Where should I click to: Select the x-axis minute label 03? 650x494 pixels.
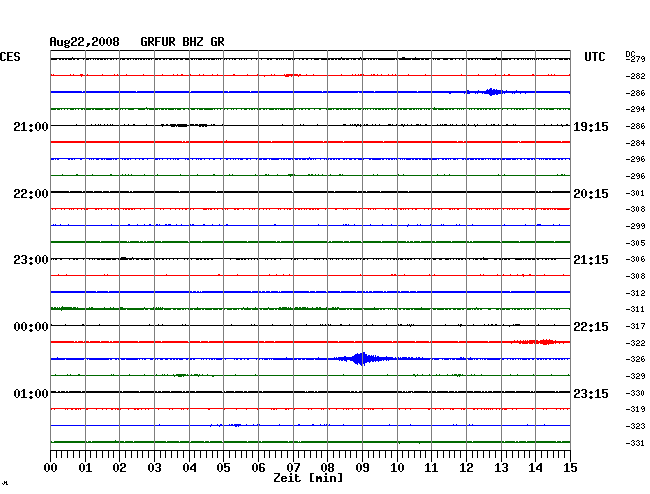155,467
